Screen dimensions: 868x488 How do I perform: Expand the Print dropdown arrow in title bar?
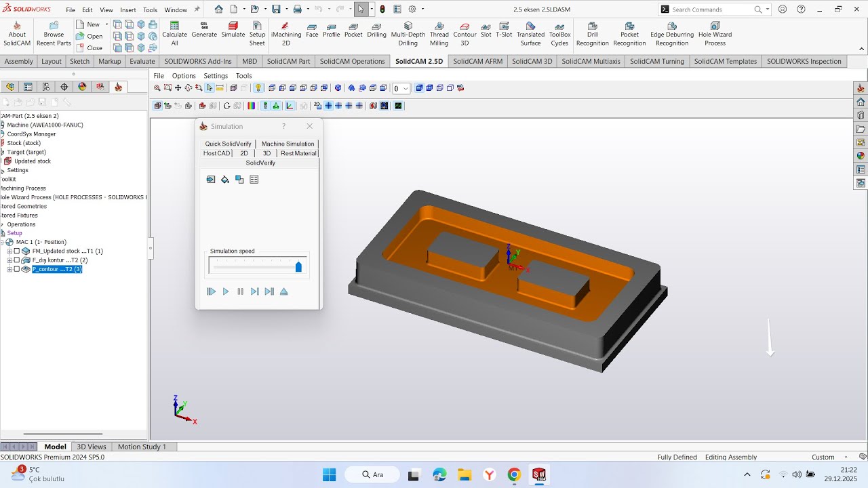tap(307, 9)
